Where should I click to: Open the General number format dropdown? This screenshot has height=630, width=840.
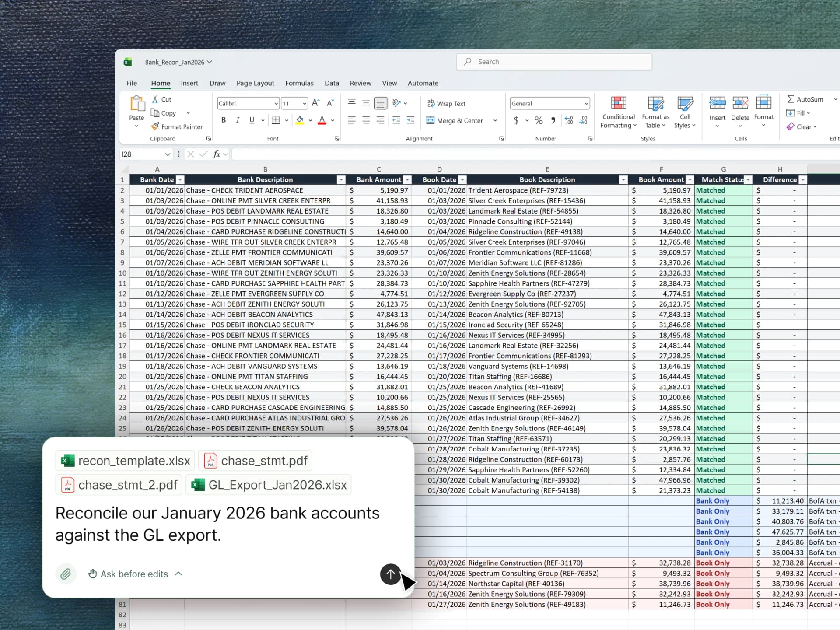click(586, 104)
